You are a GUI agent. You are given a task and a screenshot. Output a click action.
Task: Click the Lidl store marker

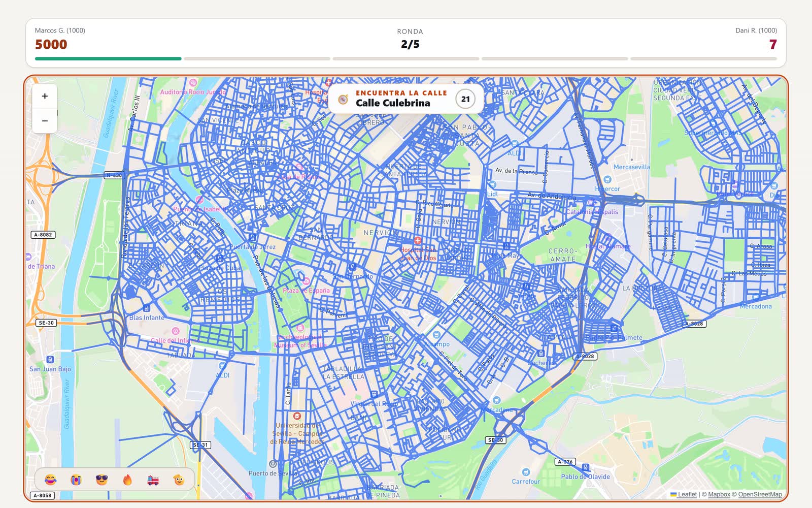click(x=492, y=185)
